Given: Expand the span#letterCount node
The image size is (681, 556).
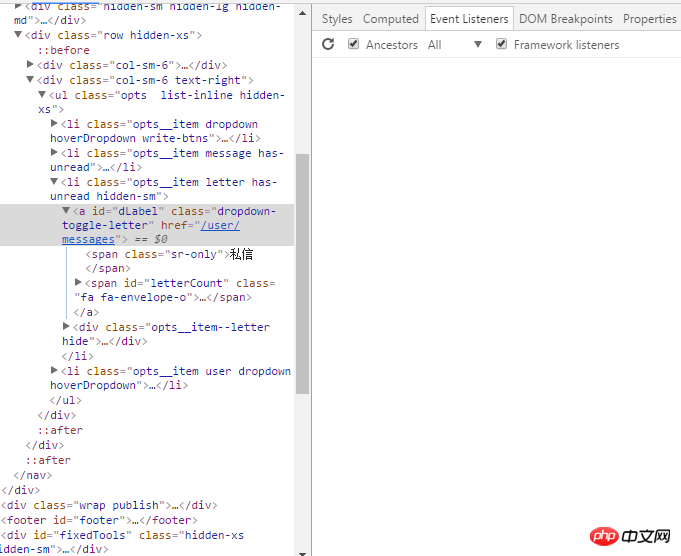Looking at the screenshot, I should (x=78, y=282).
